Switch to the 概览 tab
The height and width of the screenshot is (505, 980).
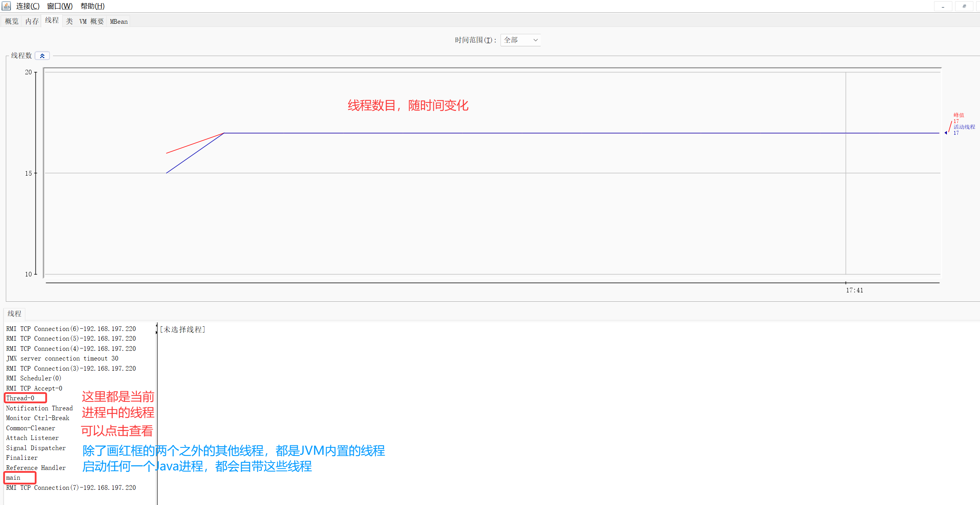(12, 21)
